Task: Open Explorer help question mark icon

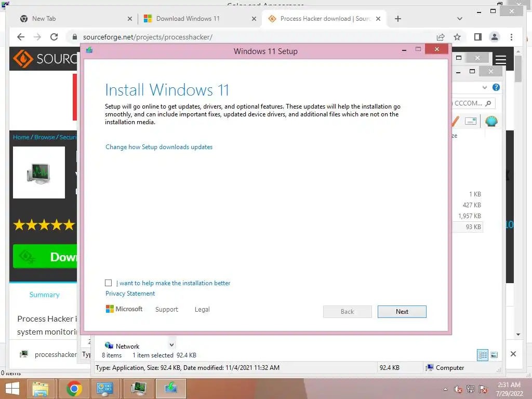Action: pos(496,87)
